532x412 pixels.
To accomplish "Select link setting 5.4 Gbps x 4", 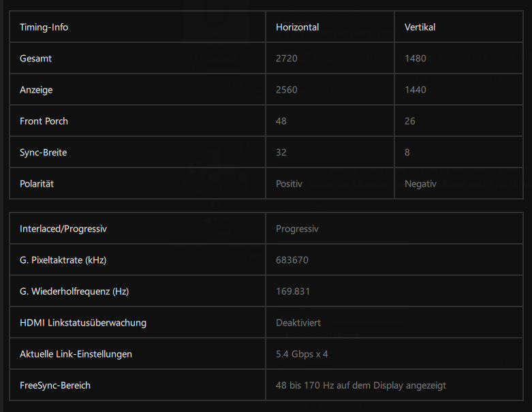I will pos(302,354).
